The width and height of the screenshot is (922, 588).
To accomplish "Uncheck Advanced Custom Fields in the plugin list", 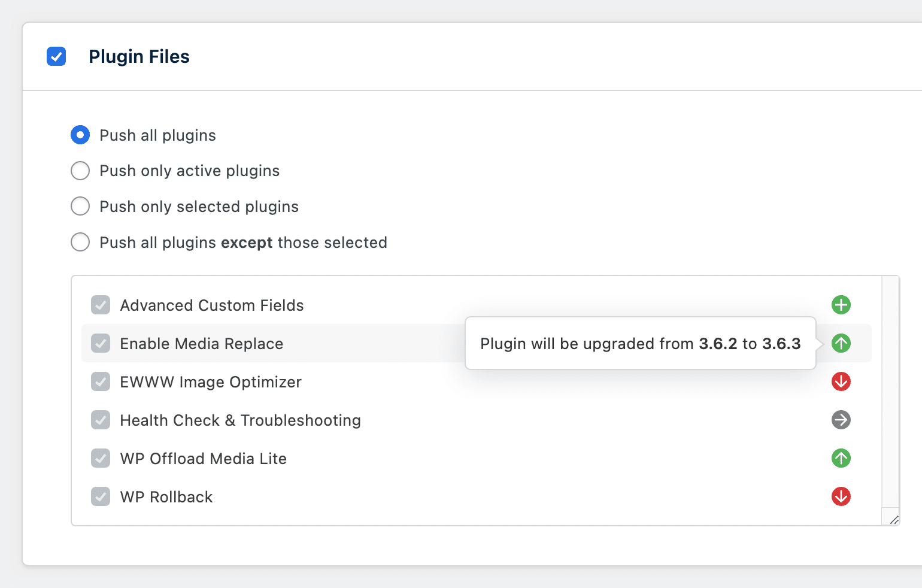I will (x=101, y=305).
